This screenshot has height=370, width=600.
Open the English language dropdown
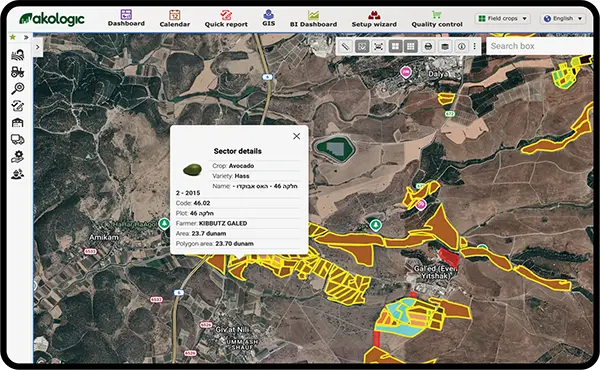562,18
